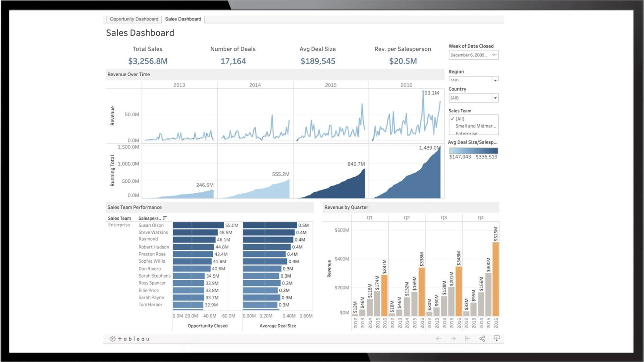Click the download icon in footer
This screenshot has width=644, height=362.
pos(496,339)
